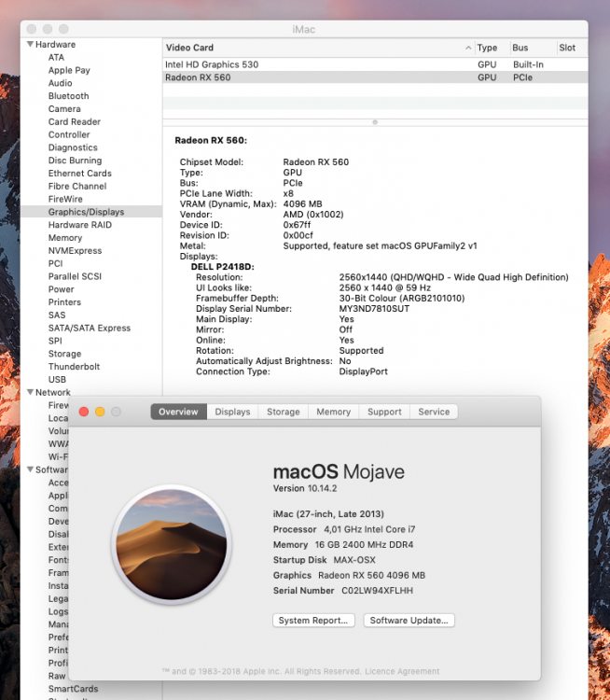Open the Service tab
Screen dimensions: 610x700
point(434,412)
